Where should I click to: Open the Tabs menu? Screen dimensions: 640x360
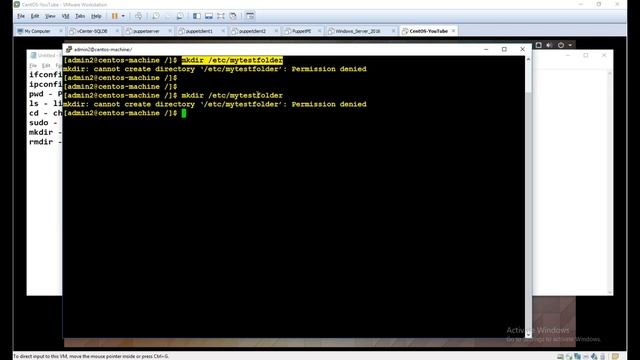coord(80,16)
